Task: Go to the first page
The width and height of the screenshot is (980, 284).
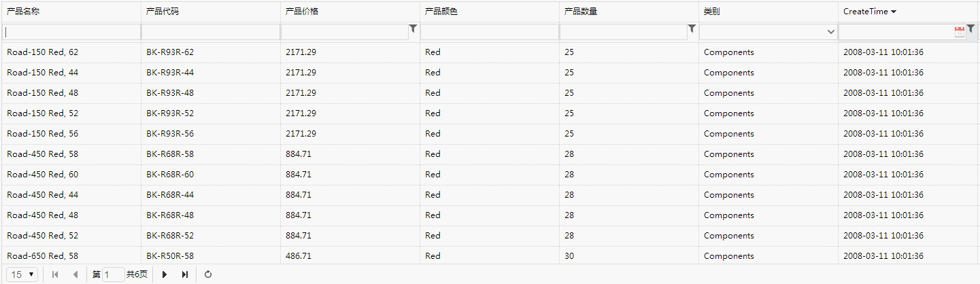Action: (55, 274)
